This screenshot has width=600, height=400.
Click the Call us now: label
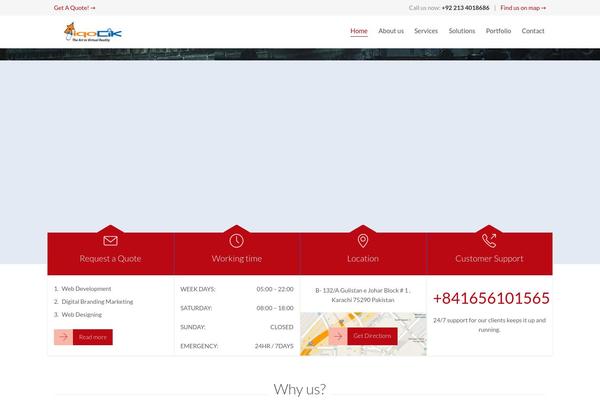tap(424, 8)
